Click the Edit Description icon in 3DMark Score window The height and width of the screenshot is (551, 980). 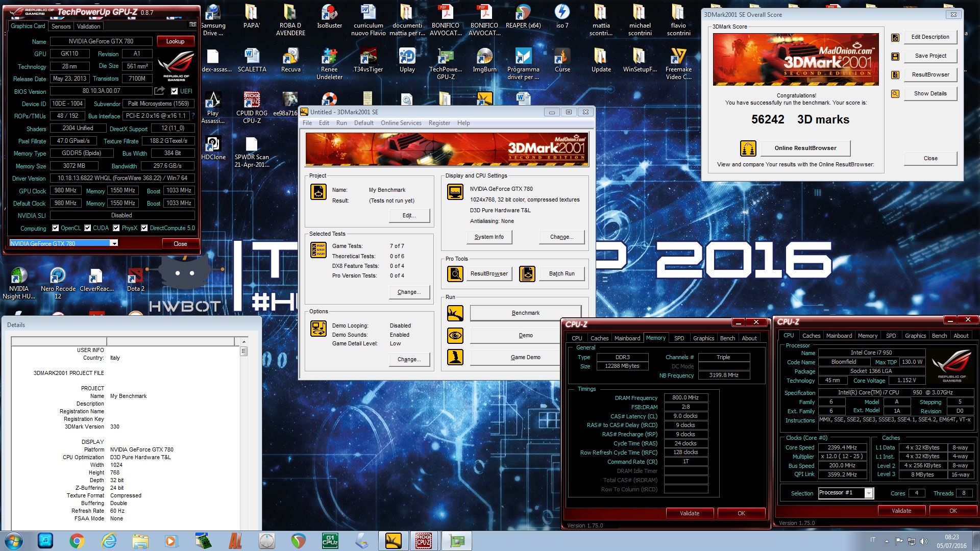pyautogui.click(x=895, y=37)
